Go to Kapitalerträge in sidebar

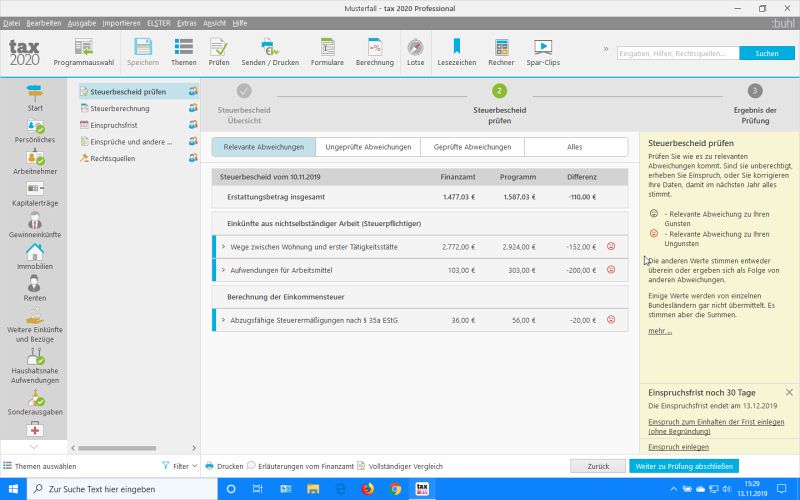35,194
